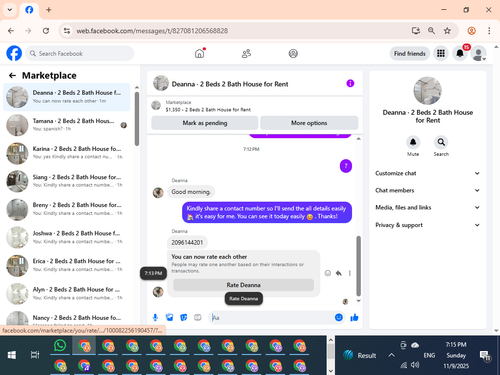Open the browser zoom magnifier icon
The height and width of the screenshot is (375, 500).
431,31
